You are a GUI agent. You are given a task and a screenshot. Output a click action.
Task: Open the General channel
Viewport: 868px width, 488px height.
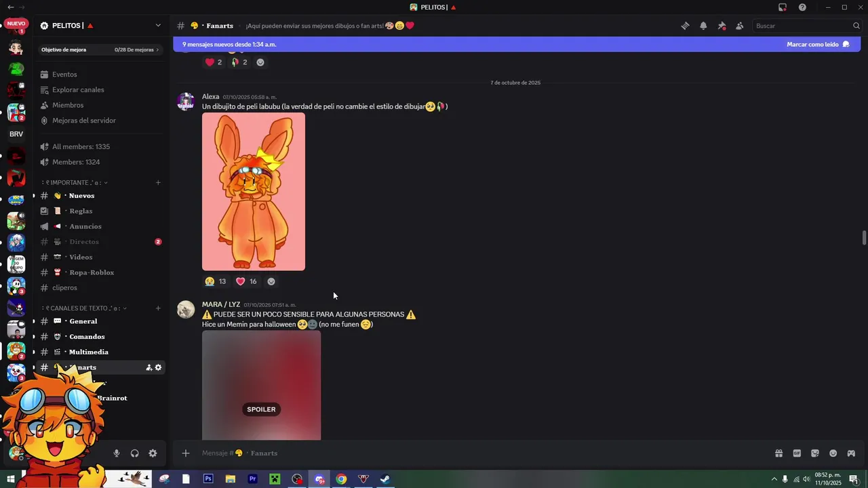100,321
